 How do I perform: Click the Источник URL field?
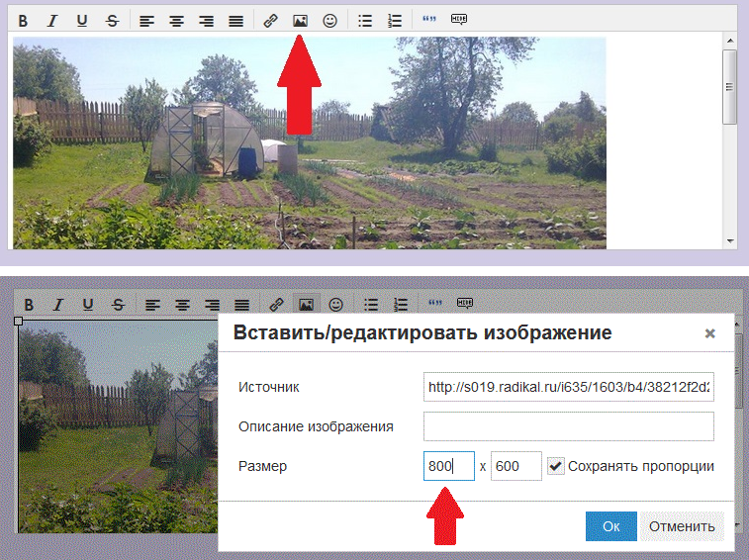569,387
